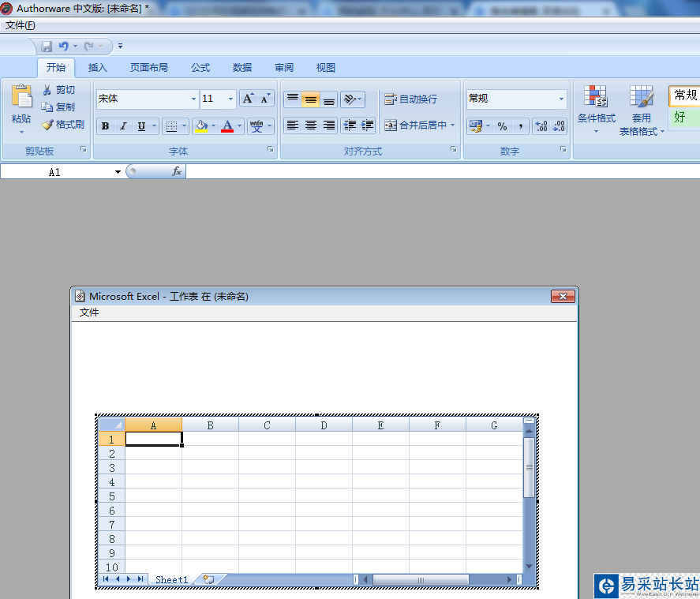Toggle Italic formatting

click(123, 125)
